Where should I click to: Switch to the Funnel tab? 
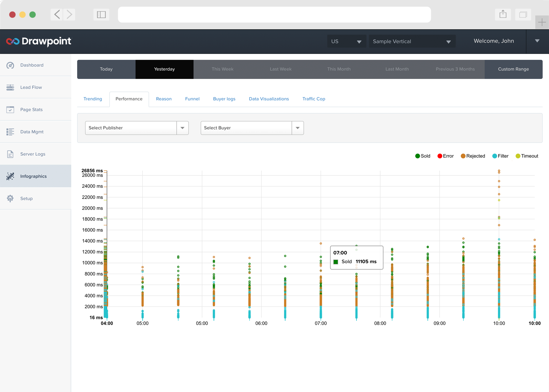(x=192, y=99)
